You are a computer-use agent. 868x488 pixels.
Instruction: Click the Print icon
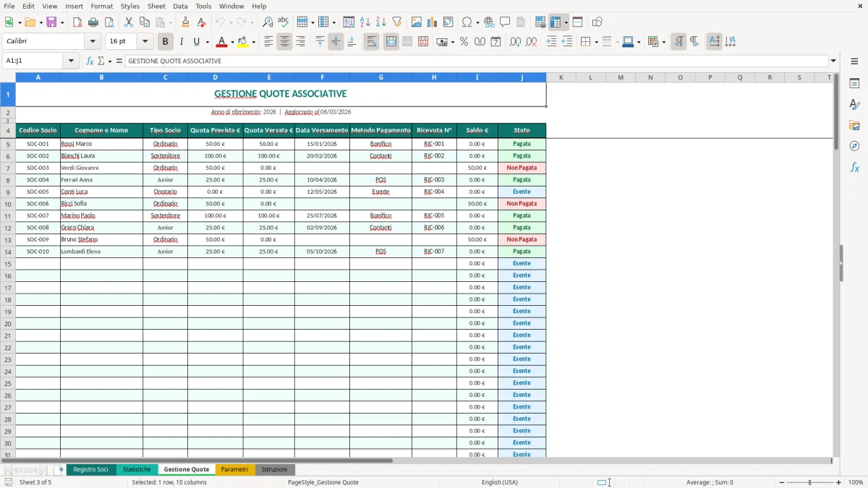point(93,22)
